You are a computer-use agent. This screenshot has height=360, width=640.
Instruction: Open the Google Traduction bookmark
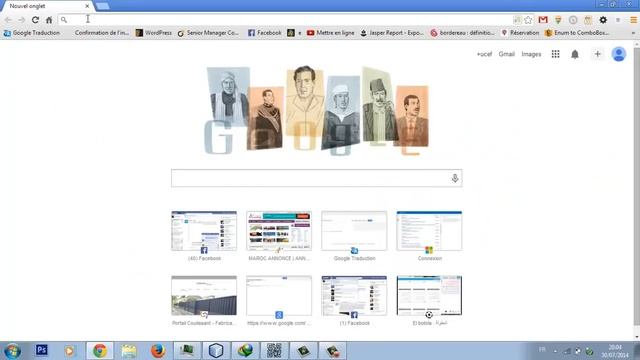coord(32,33)
